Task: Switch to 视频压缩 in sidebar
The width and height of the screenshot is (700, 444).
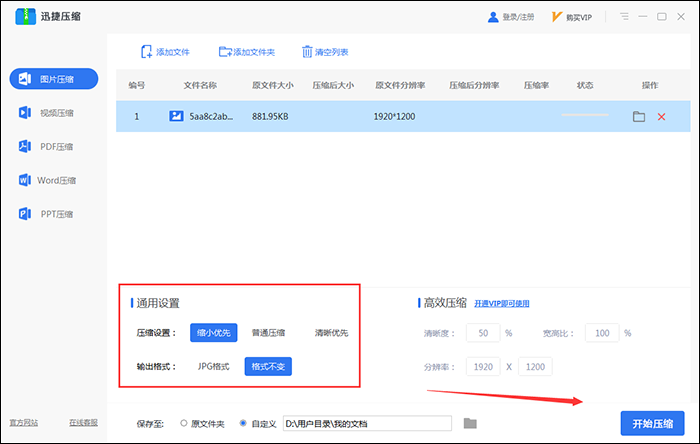Action: tap(46, 113)
